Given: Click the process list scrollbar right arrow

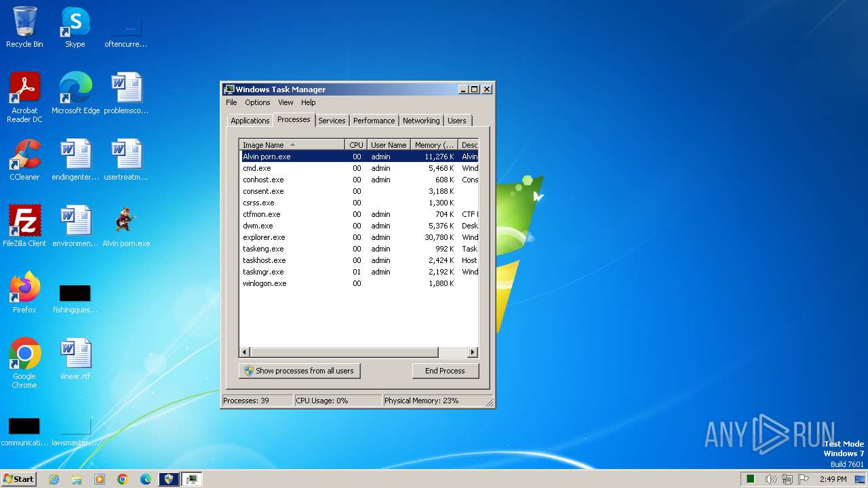Looking at the screenshot, I should point(473,352).
